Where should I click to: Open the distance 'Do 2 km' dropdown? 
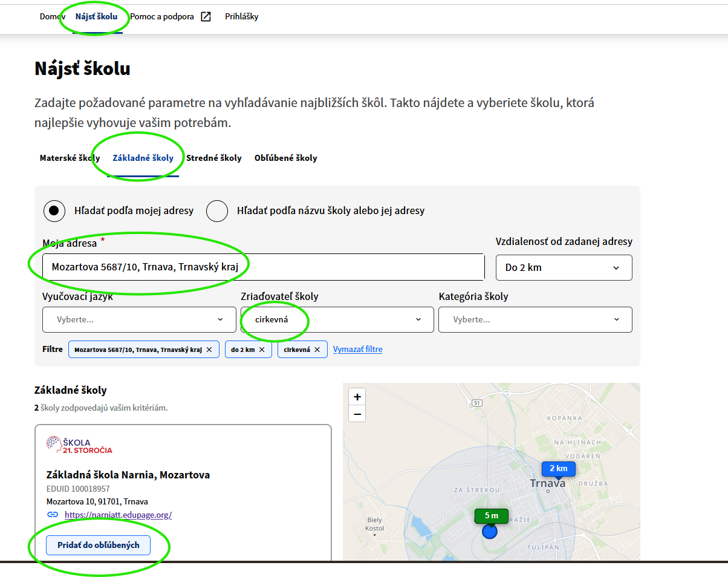564,267
